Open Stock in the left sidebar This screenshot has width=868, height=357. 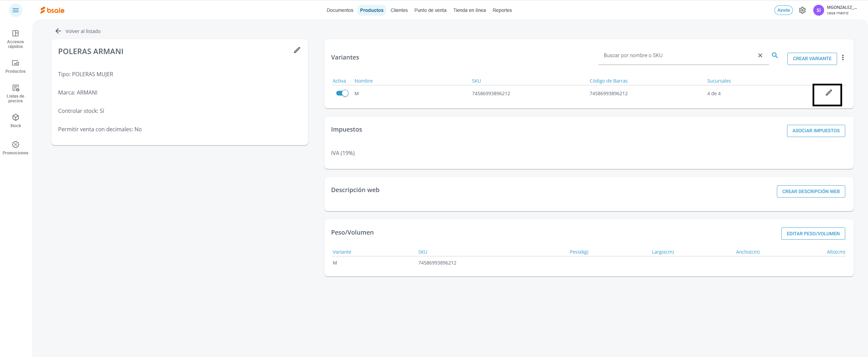tap(15, 121)
